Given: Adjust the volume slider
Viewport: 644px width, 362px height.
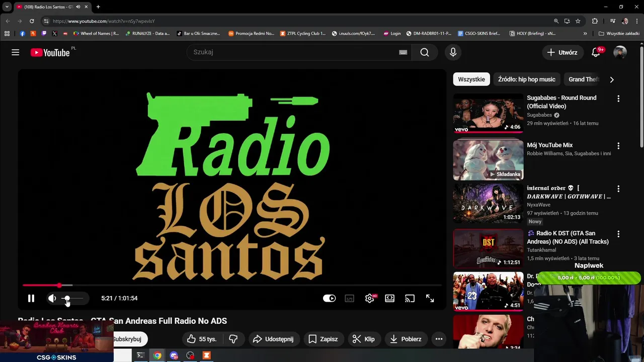Looking at the screenshot, I should pos(72,298).
